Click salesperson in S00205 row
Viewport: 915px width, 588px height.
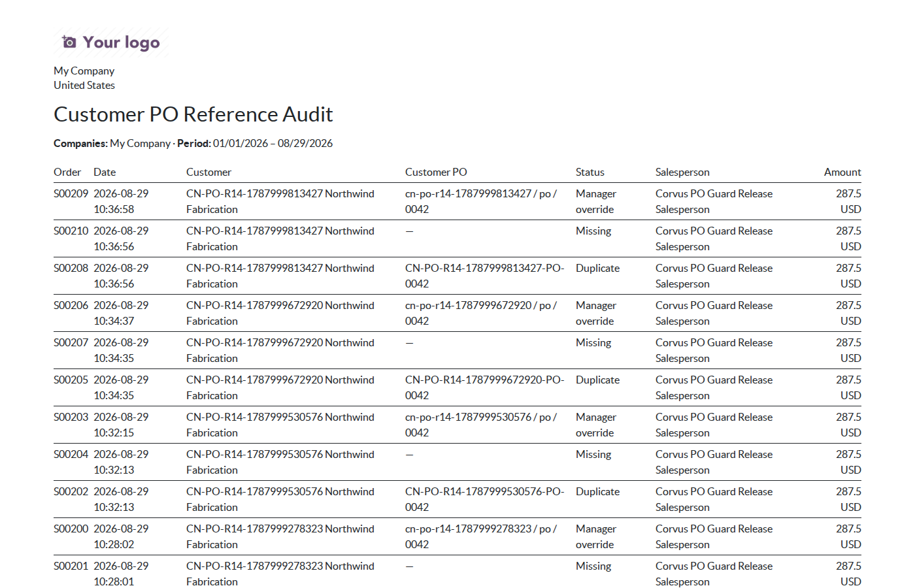click(x=714, y=387)
